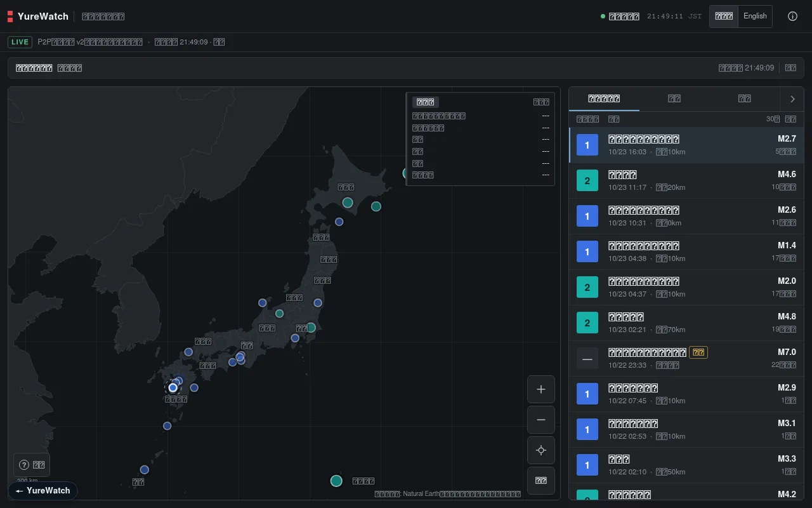
Task: Click the dash intensity badge of the M7.0 event
Action: (x=587, y=359)
